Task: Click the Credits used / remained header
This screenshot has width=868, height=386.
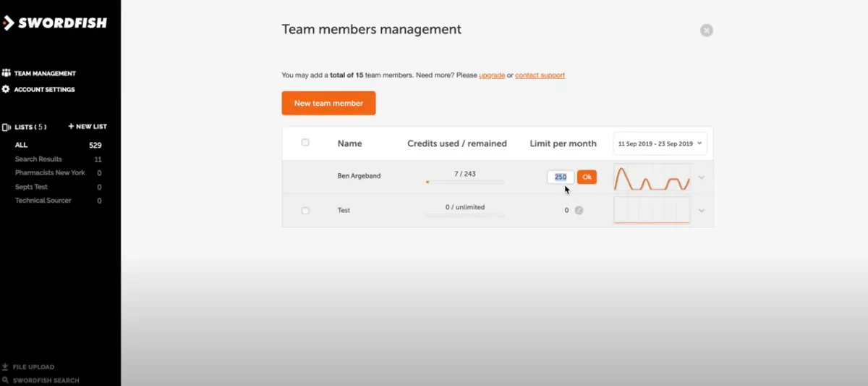Action: click(457, 143)
